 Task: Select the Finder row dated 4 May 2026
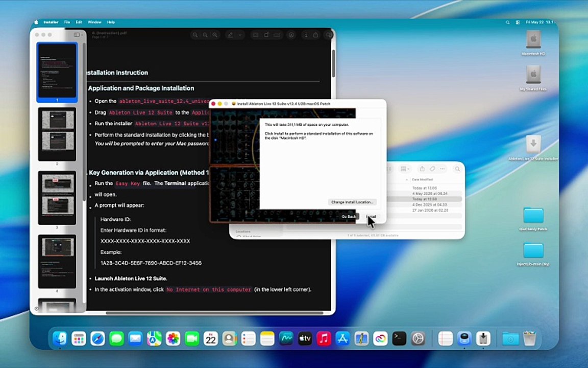425,193
